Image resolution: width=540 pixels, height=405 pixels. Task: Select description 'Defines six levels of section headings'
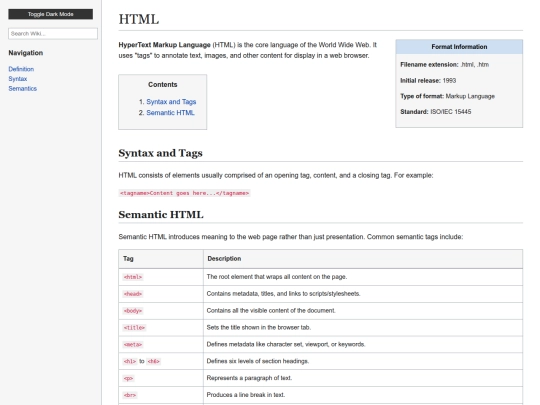pos(258,361)
